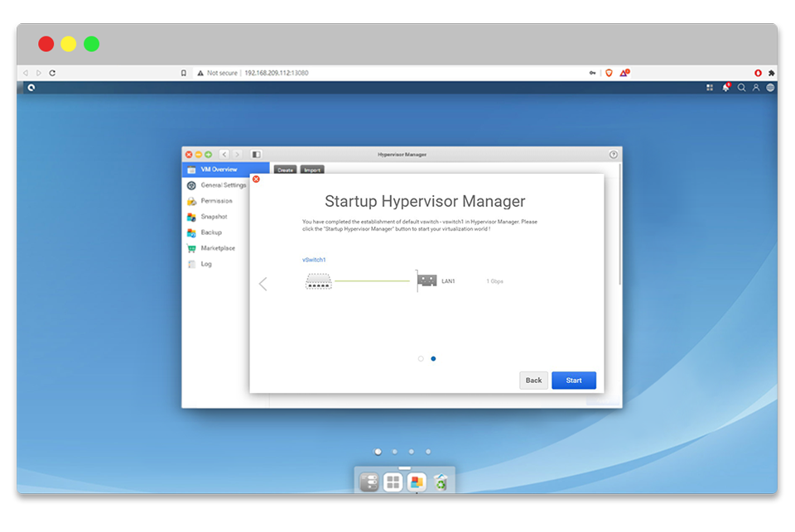Open the Brave Rewards triangle icon

click(624, 73)
